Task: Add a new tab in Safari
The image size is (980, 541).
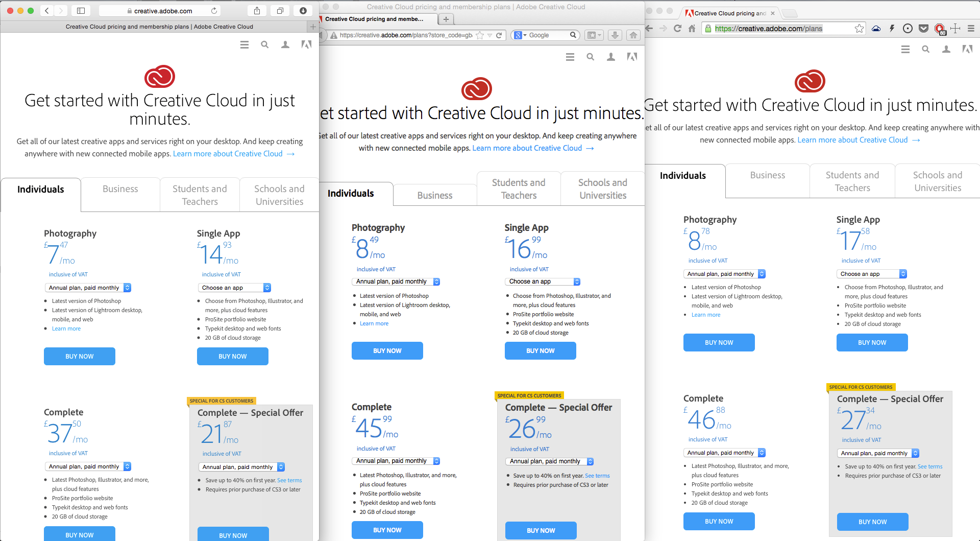Action: [x=312, y=27]
